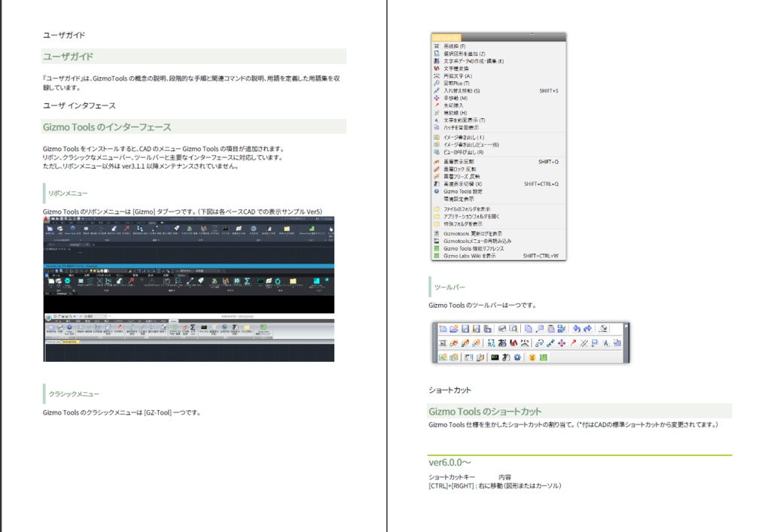Screen dimensions: 771x532
Task: Click the gear-shaped settings icon on the Gizmo toolbar
Action: point(517,356)
